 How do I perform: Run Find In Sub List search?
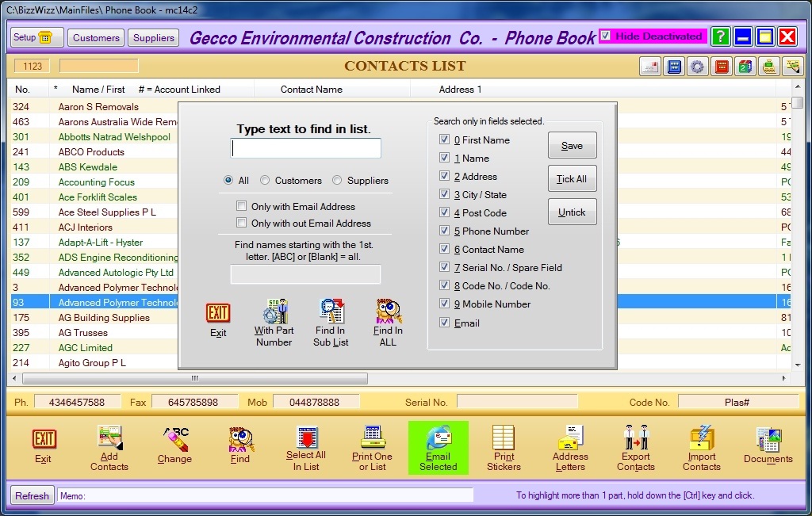point(331,323)
